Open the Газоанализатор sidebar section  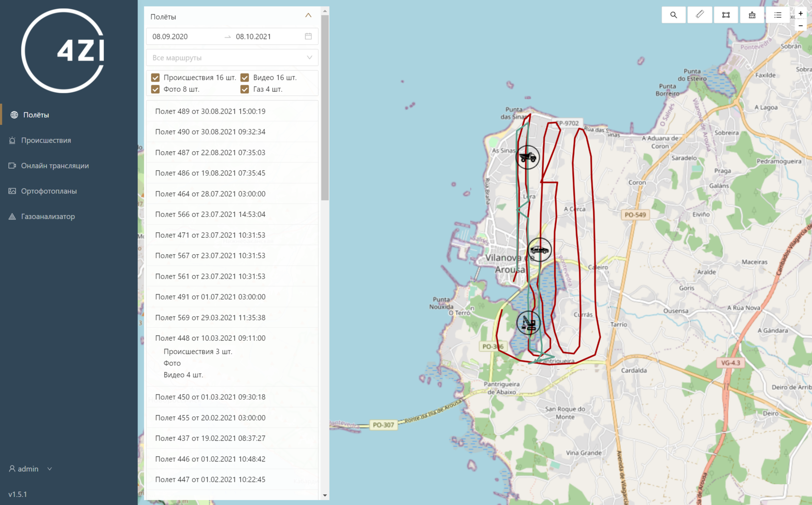48,216
